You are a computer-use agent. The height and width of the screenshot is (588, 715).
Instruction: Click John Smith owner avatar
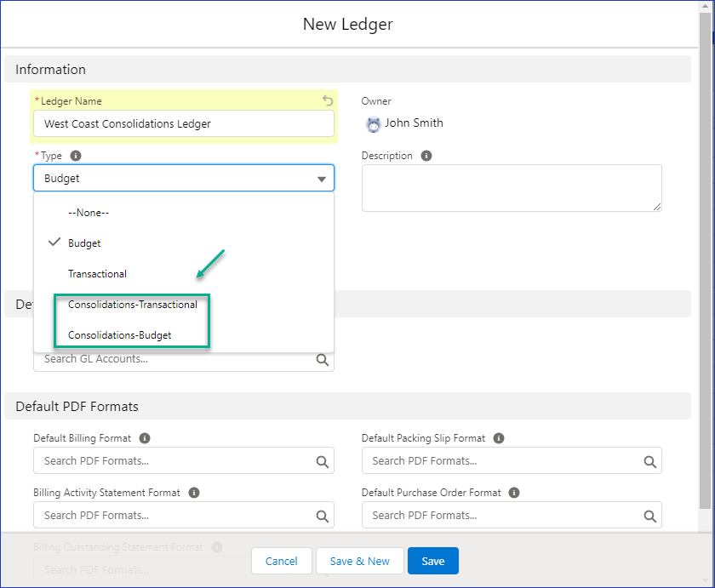coord(373,124)
